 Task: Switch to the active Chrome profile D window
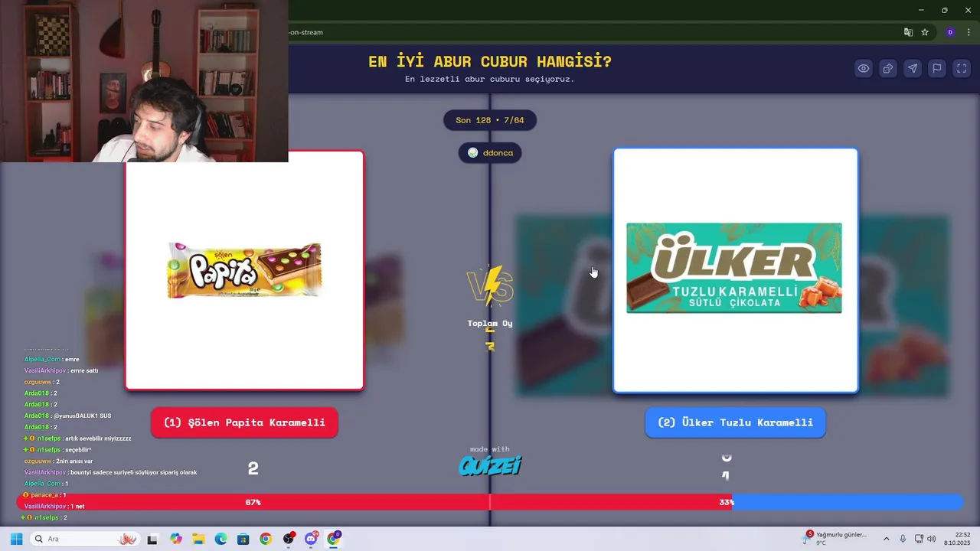[333, 539]
